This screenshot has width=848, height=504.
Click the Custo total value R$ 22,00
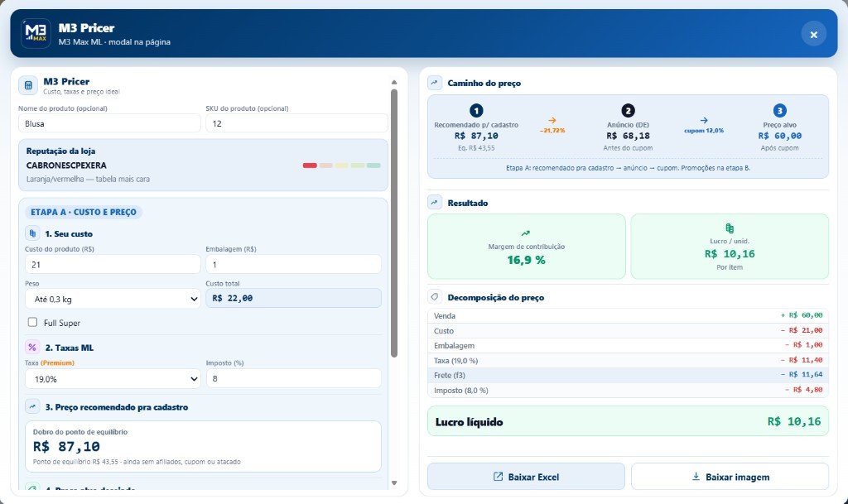point(294,298)
